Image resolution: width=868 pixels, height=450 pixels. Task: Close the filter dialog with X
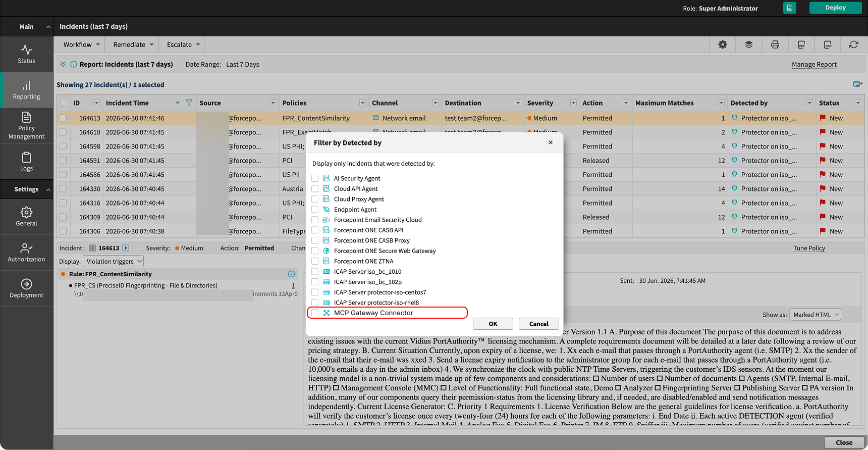pyautogui.click(x=551, y=142)
